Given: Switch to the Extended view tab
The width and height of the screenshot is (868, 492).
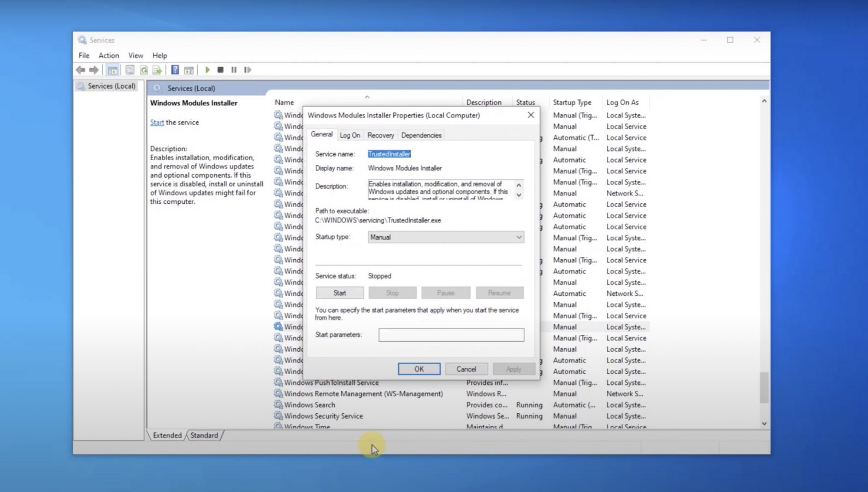Looking at the screenshot, I should point(167,435).
